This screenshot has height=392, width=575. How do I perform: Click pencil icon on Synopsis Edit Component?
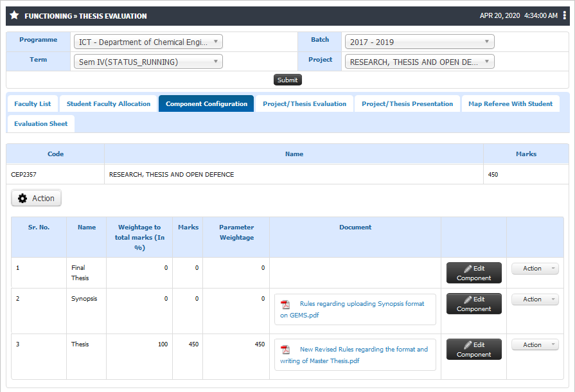tap(468, 299)
